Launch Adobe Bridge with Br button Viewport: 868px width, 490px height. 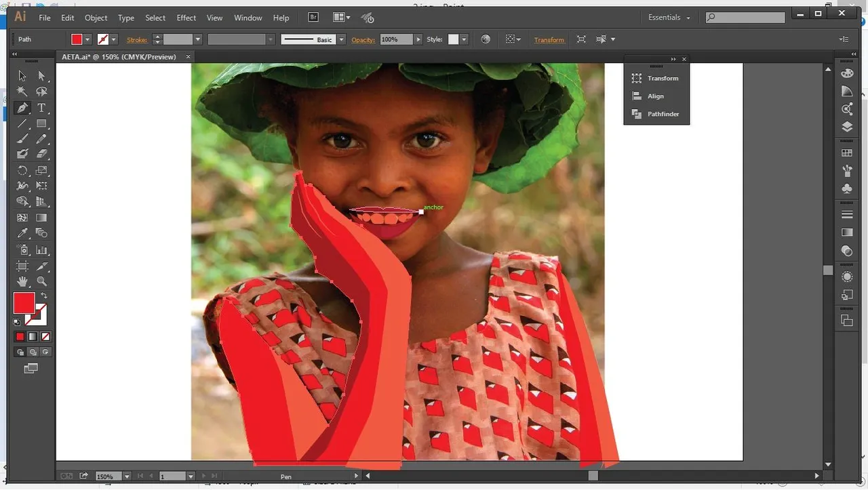(313, 18)
